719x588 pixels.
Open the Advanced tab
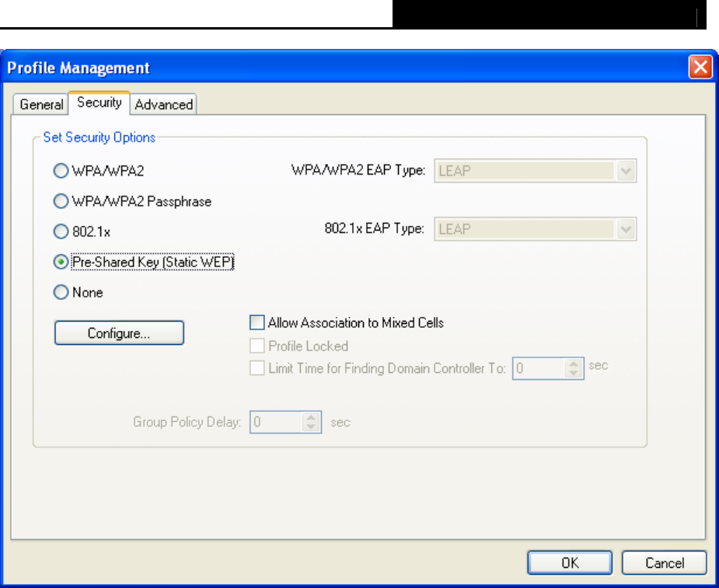163,104
